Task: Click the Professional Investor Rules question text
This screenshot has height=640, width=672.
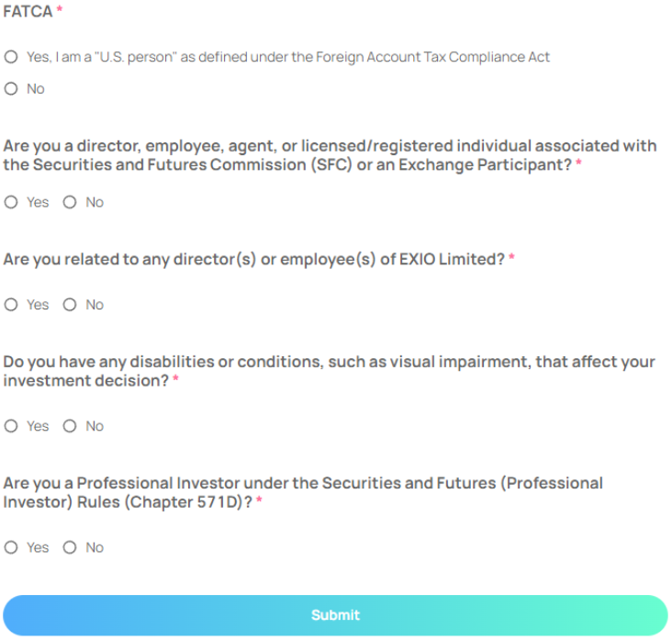Action: (x=303, y=491)
